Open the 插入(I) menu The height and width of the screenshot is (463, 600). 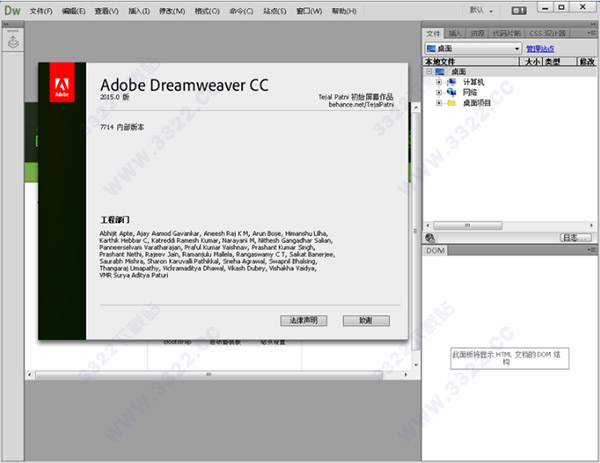(139, 11)
